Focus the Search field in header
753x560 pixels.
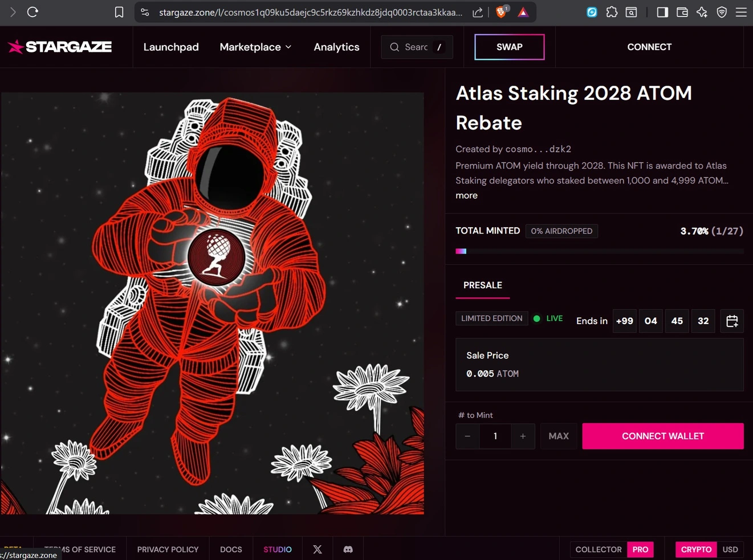[x=417, y=47]
